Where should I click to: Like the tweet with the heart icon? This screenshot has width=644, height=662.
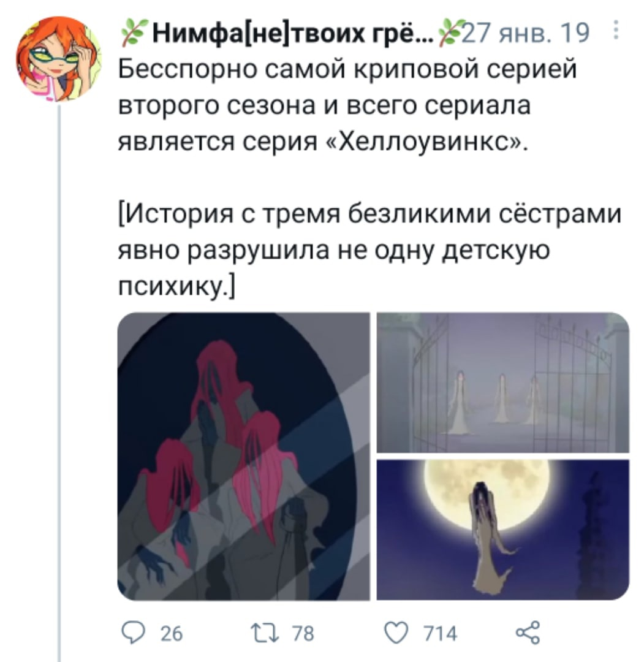396,633
